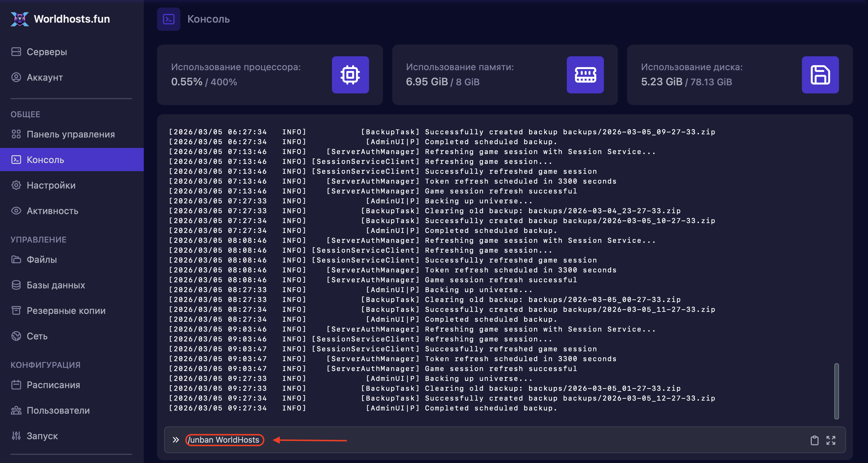Click the console output scrollbar
The width and height of the screenshot is (868, 463).
(x=836, y=391)
